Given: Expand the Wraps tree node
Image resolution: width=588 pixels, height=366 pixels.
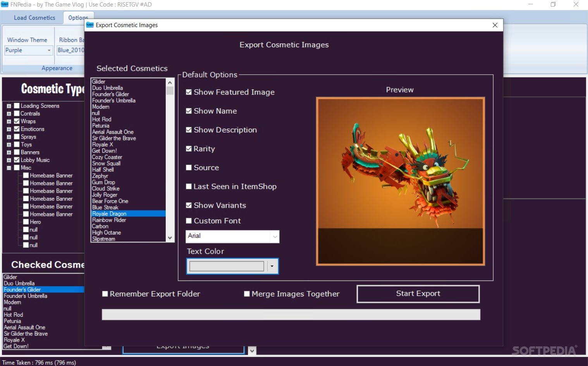Looking at the screenshot, I should pos(9,121).
